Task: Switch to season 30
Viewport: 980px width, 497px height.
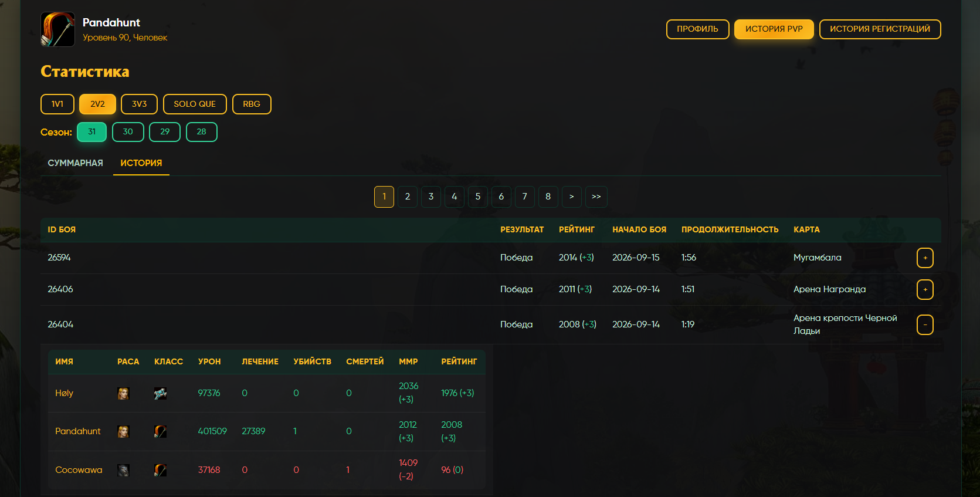Action: pos(128,132)
